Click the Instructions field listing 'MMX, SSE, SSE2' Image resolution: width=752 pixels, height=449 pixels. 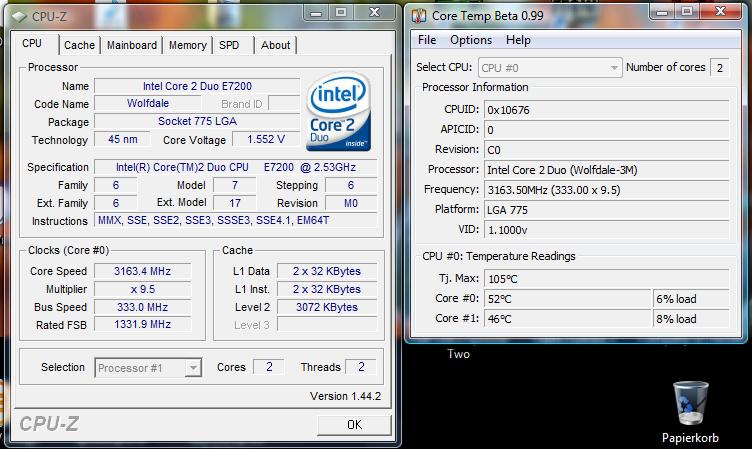(235, 221)
